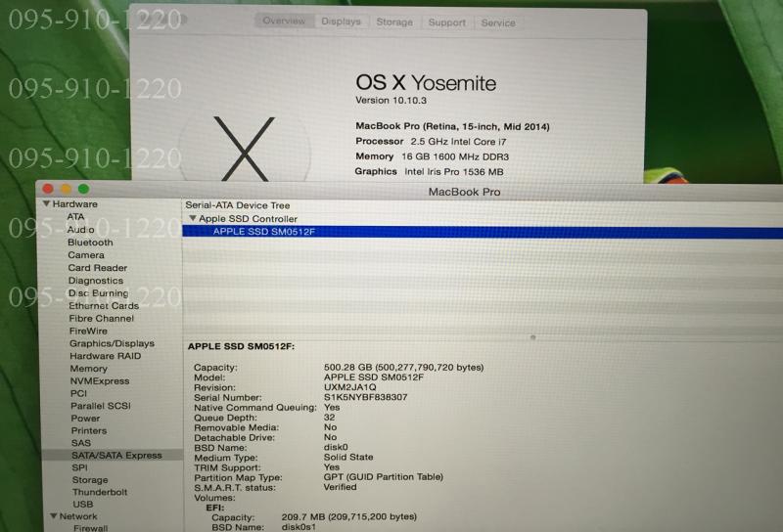
Task: Select SAS in sidebar
Action: [81, 443]
